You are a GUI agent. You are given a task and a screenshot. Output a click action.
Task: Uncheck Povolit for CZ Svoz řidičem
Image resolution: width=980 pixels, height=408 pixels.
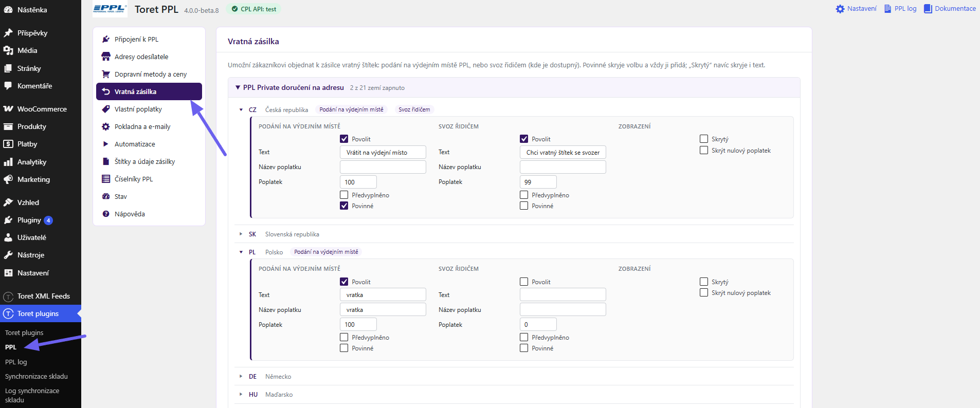(x=524, y=139)
